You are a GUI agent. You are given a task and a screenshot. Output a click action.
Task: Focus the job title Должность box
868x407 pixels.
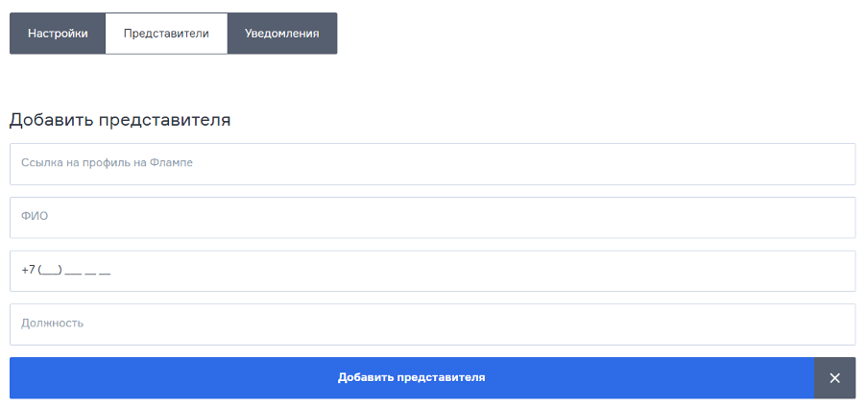[432, 324]
